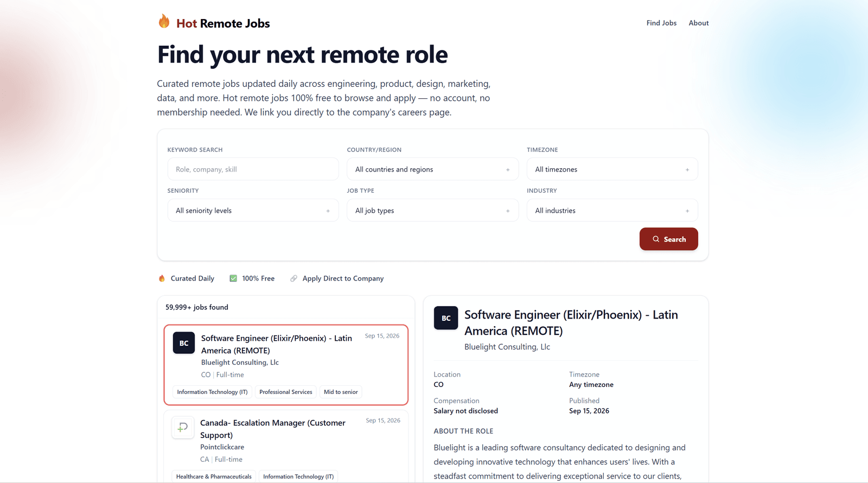Click the Any timezone value

[x=591, y=385]
